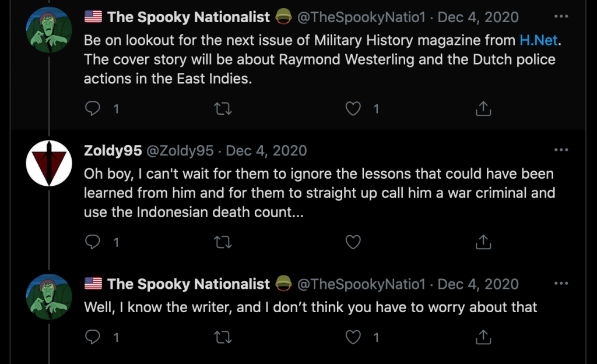This screenshot has height=364, width=597.
Task: Open more options on the first tweet
Action: point(561,16)
